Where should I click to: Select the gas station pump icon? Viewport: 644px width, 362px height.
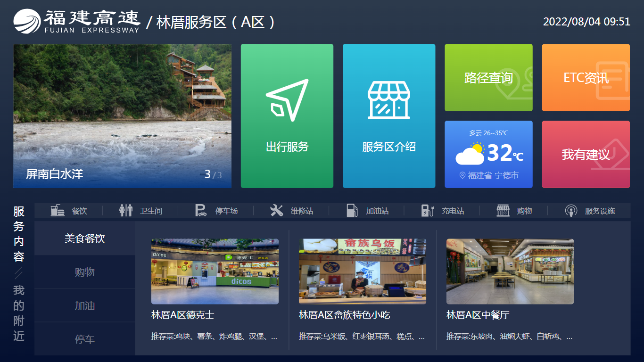click(x=352, y=211)
